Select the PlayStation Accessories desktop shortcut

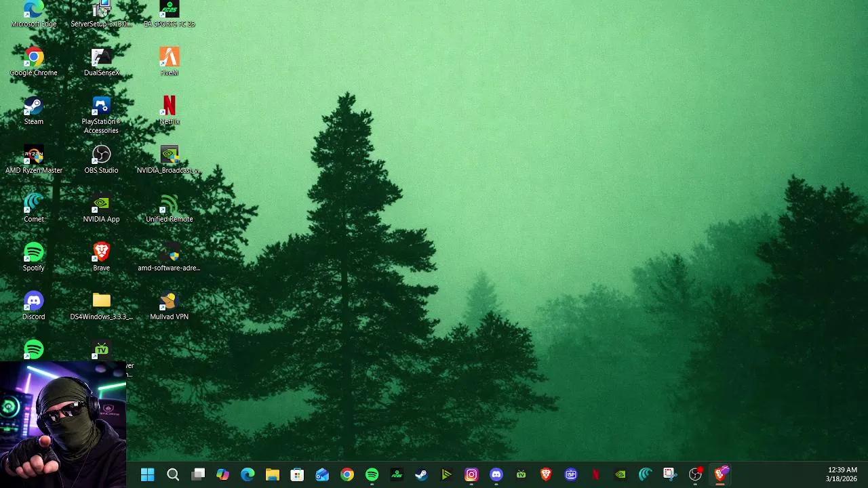click(102, 115)
